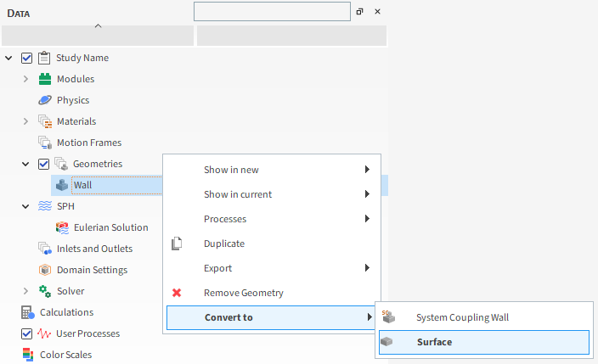Select the User Processes label
The image size is (598, 364).
tap(87, 334)
